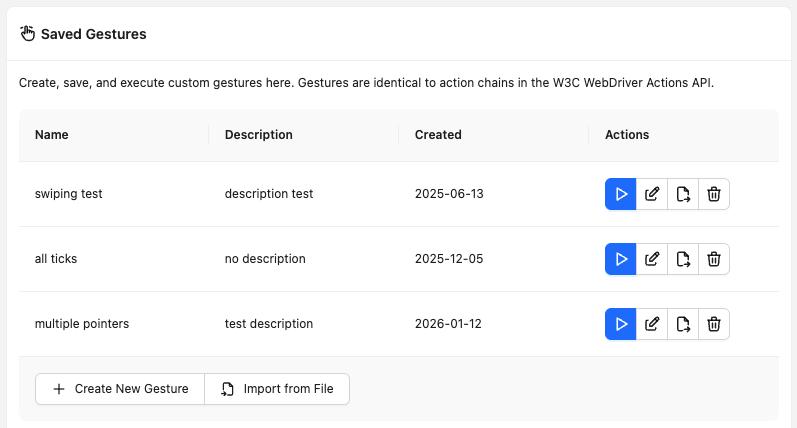Click Import from File button
This screenshot has height=428, width=797.
pos(277,389)
